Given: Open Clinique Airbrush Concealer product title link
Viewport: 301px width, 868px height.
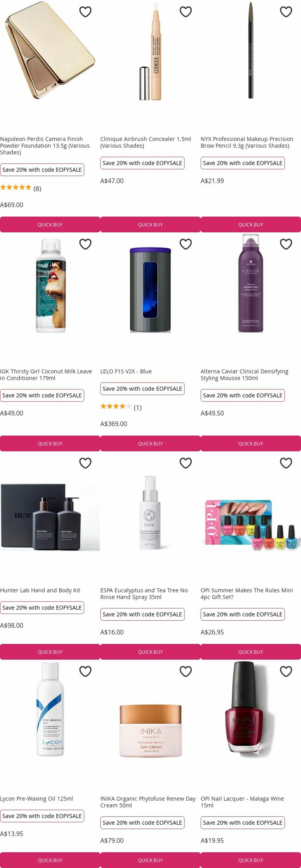Looking at the screenshot, I should [x=145, y=142].
